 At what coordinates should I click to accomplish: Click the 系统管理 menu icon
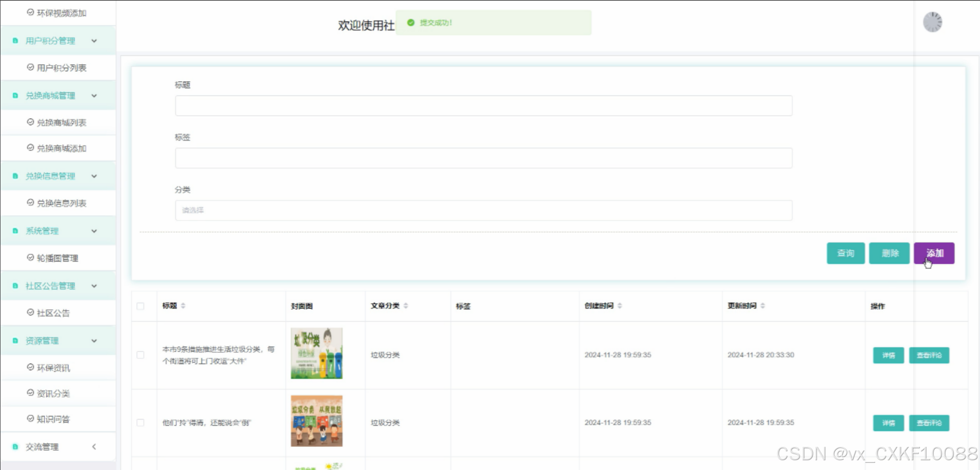[x=15, y=231]
